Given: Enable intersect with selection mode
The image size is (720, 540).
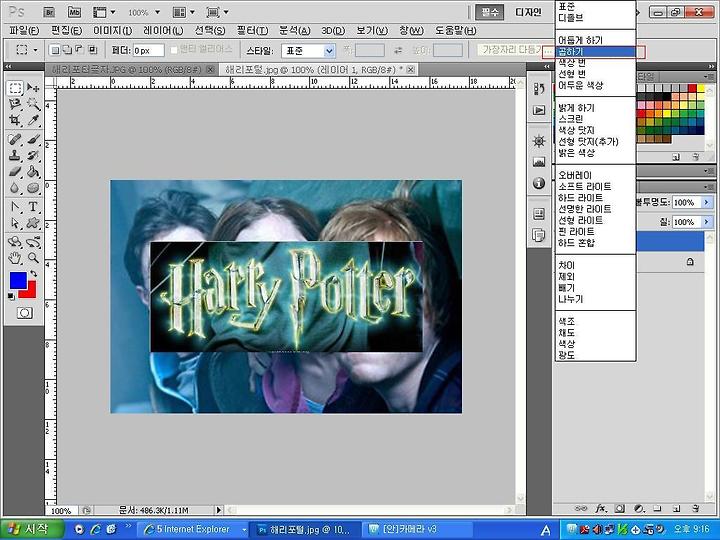Looking at the screenshot, I should pyautogui.click(x=92, y=50).
